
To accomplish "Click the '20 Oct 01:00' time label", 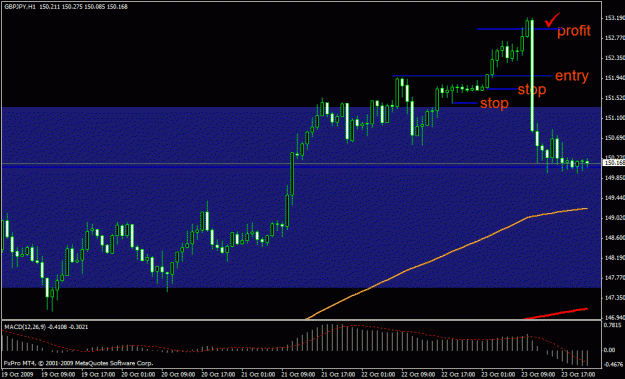I will pos(138,375).
